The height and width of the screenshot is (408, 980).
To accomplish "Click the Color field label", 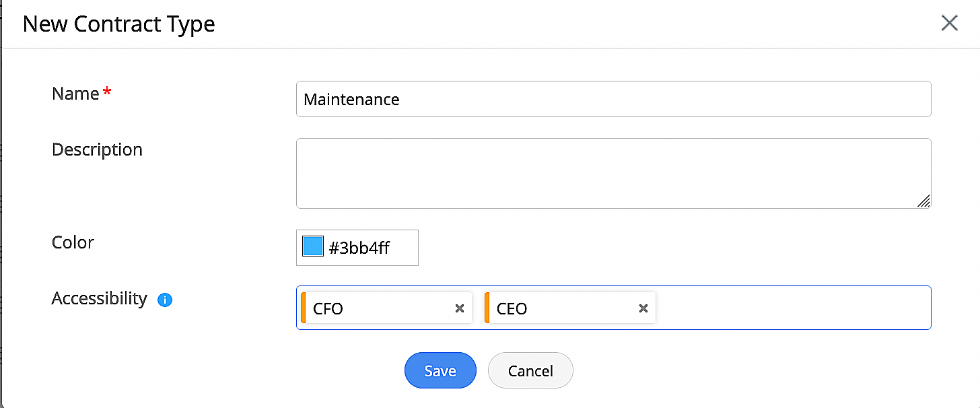I will 73,242.
